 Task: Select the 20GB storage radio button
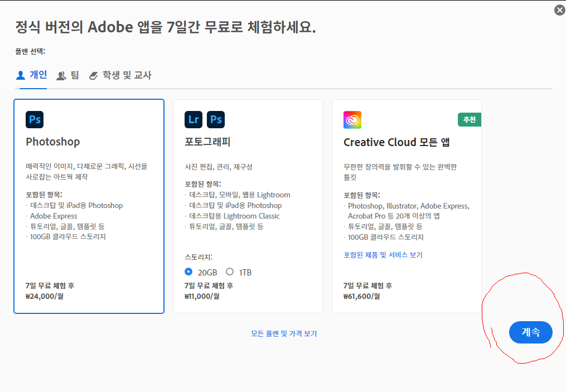tap(188, 272)
